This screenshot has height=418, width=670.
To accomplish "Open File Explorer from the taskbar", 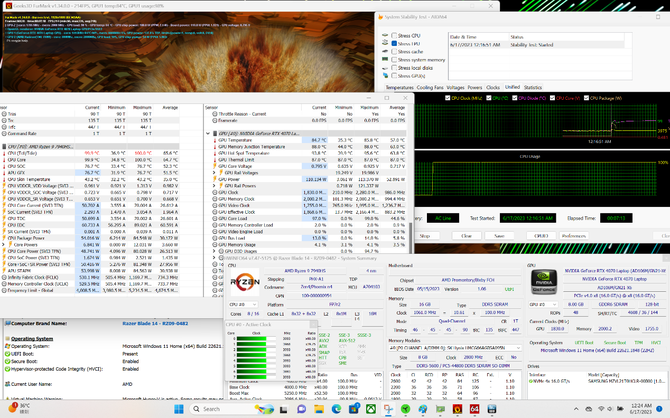I will pyautogui.click(x=319, y=409).
